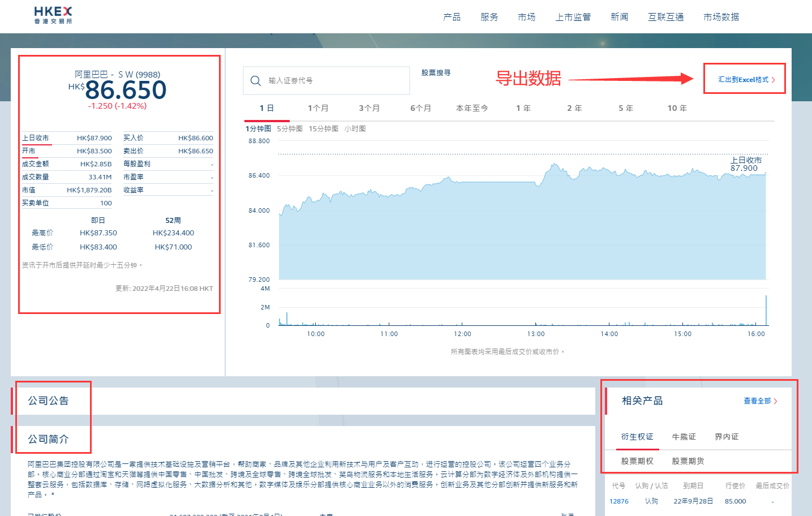The image size is (812, 516).
Task: Click the 股票搜寻 link
Action: pyautogui.click(x=436, y=73)
